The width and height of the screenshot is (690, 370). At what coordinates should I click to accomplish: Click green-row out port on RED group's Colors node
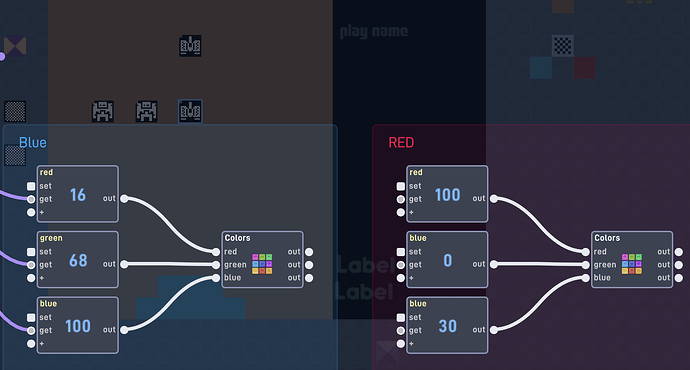(679, 265)
